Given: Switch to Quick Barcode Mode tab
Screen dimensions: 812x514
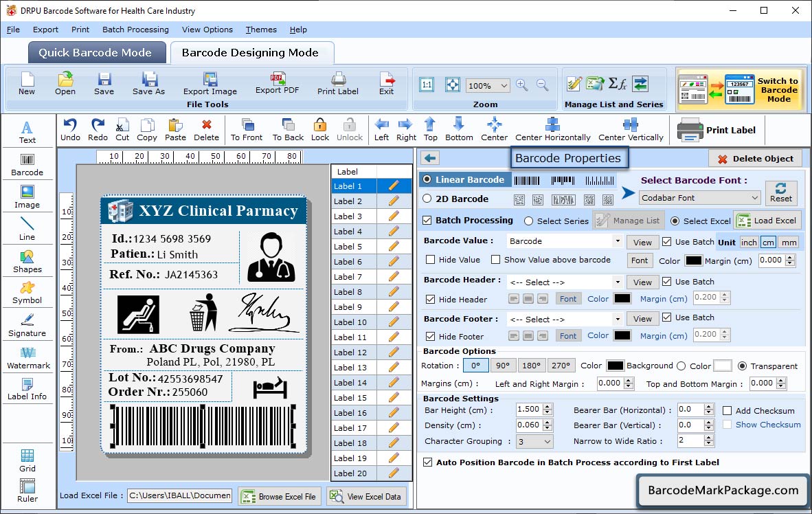Looking at the screenshot, I should click(x=97, y=52).
